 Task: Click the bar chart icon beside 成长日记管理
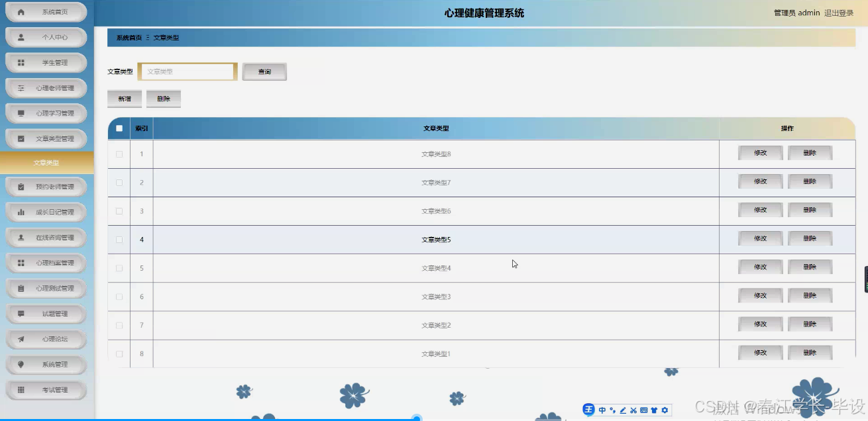(x=21, y=212)
